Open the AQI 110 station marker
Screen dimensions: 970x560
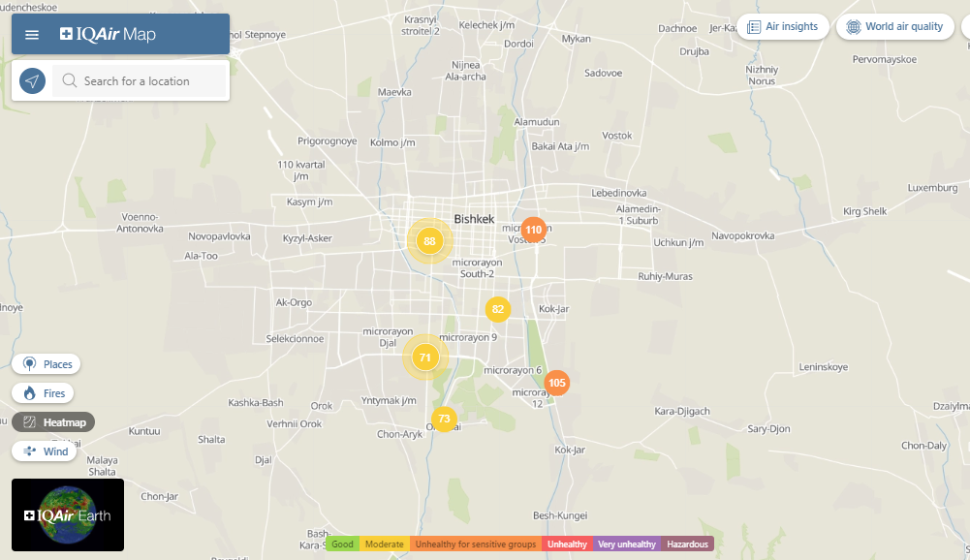[x=533, y=230]
